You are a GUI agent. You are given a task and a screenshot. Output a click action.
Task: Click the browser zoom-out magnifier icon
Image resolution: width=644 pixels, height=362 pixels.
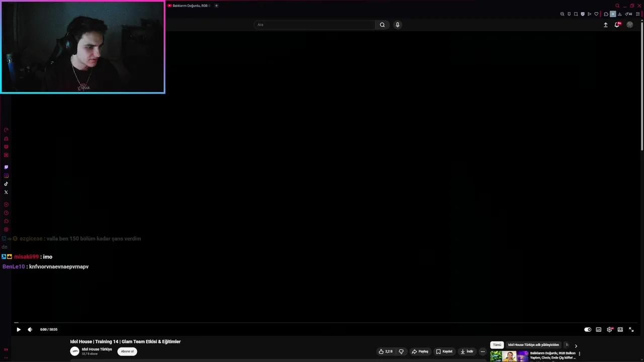click(562, 14)
